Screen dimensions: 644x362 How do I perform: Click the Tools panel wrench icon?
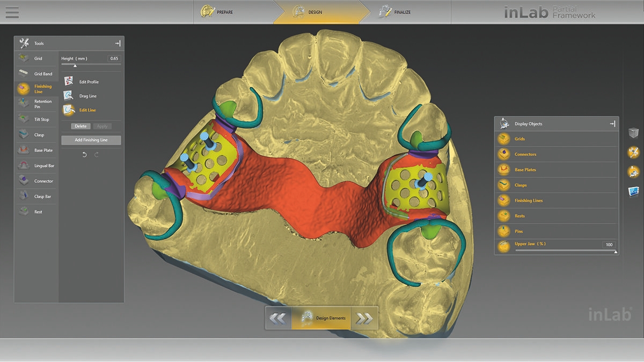[x=24, y=43]
